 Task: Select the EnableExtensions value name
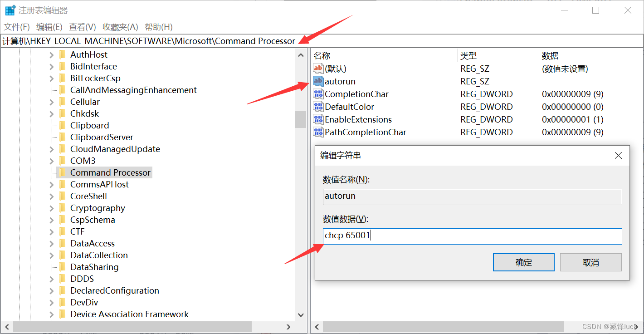(x=358, y=119)
